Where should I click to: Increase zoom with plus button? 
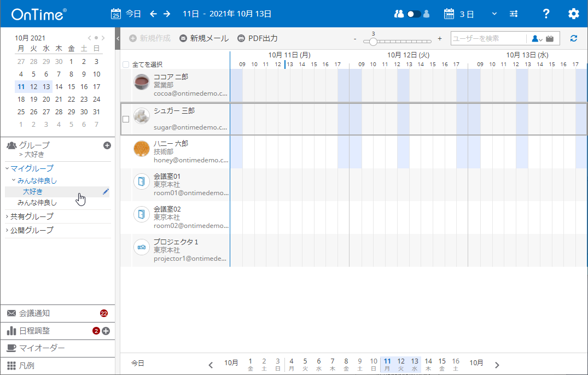(x=440, y=39)
